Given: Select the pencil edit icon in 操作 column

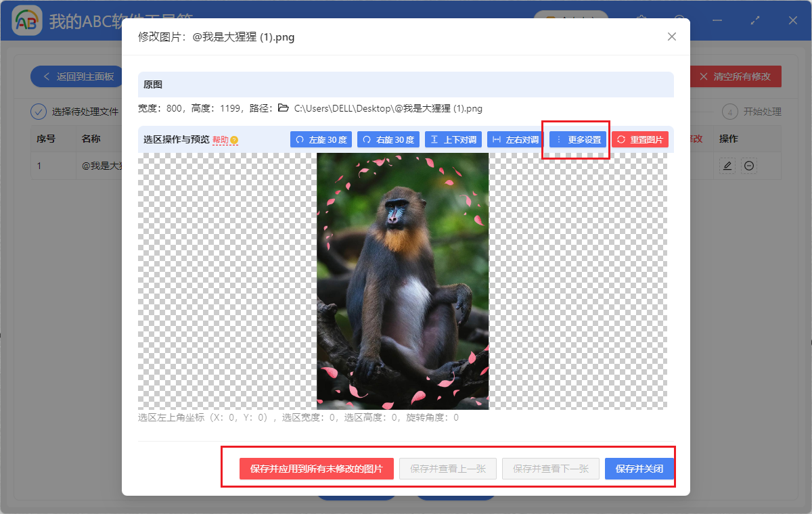Looking at the screenshot, I should tap(726, 165).
